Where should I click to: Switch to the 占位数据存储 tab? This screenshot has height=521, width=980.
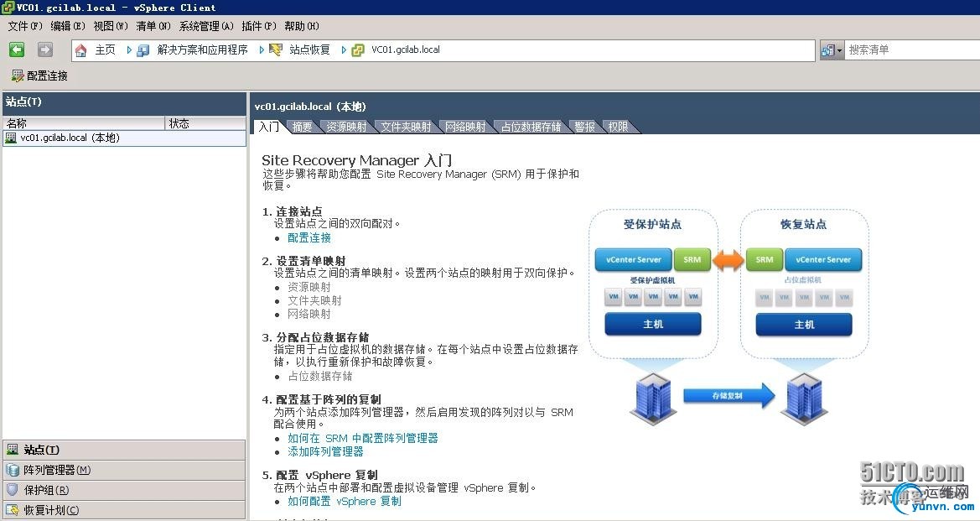[531, 127]
